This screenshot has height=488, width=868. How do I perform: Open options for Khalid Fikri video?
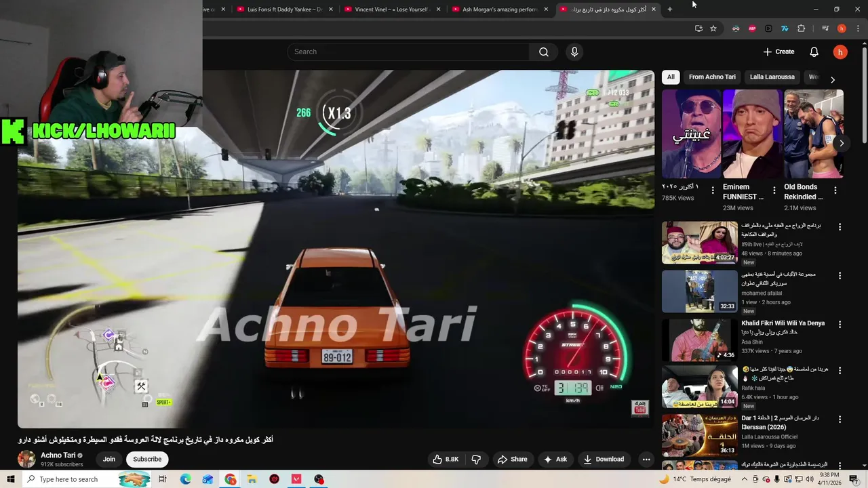tap(840, 325)
